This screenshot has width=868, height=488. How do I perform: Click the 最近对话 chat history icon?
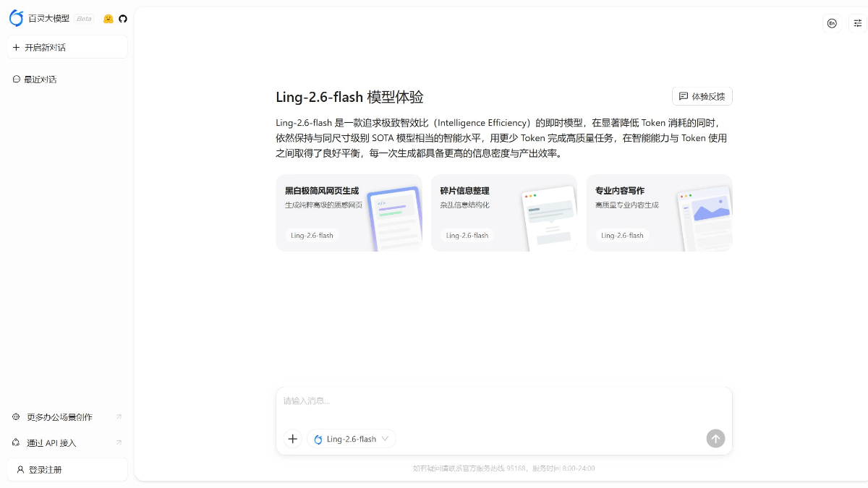click(17, 79)
